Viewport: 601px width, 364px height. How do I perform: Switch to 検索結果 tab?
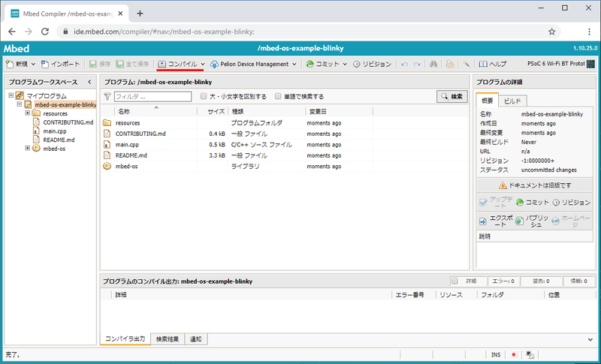click(168, 339)
